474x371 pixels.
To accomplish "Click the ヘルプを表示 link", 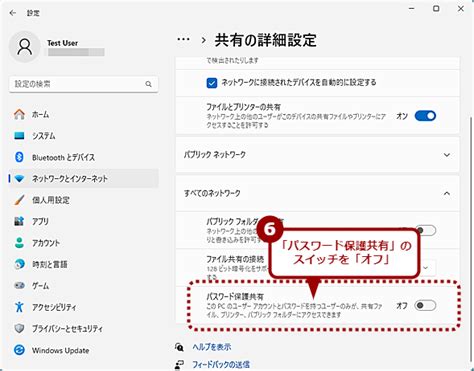I will pos(212,347).
